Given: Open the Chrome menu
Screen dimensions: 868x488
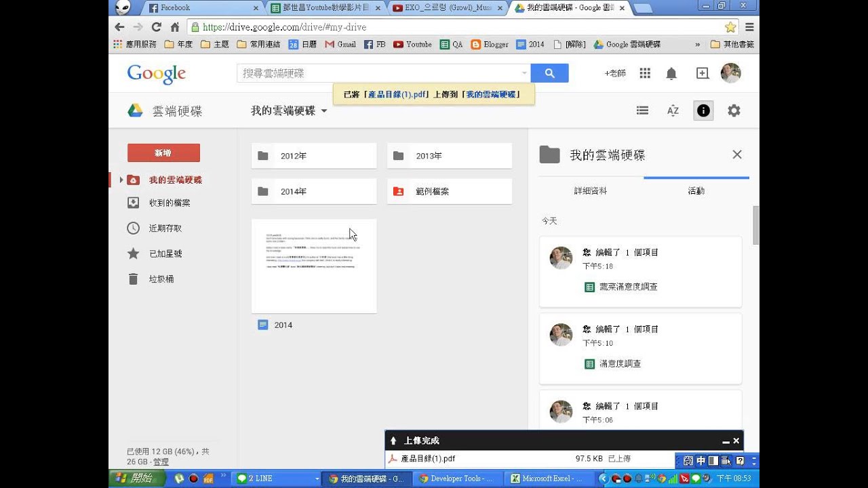Looking at the screenshot, I should (x=749, y=27).
